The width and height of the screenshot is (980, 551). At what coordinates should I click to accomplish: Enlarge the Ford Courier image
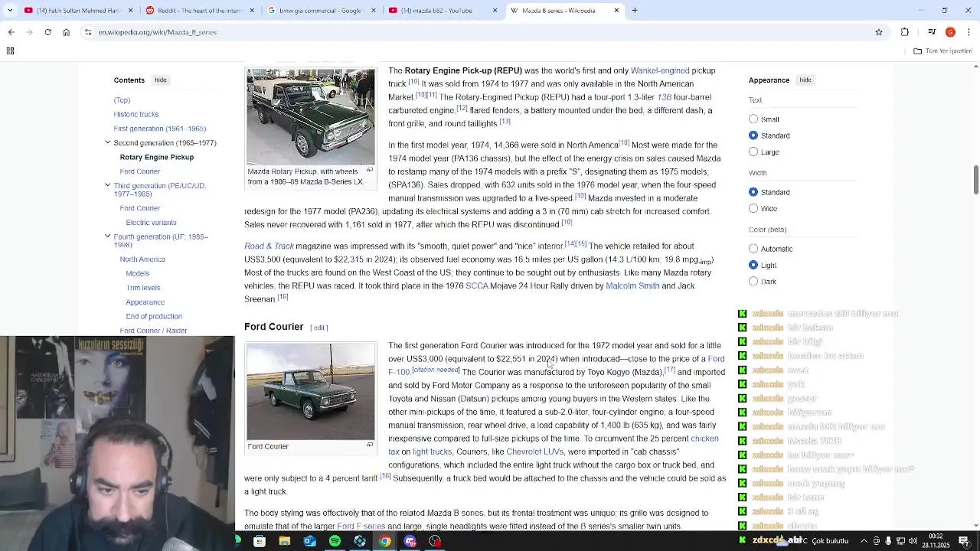(369, 445)
